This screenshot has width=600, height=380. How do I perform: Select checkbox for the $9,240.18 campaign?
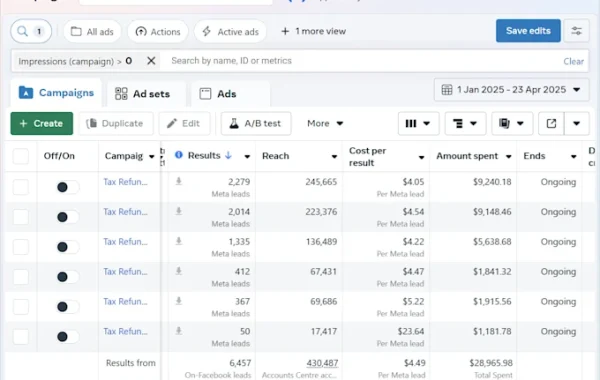pyautogui.click(x=21, y=187)
